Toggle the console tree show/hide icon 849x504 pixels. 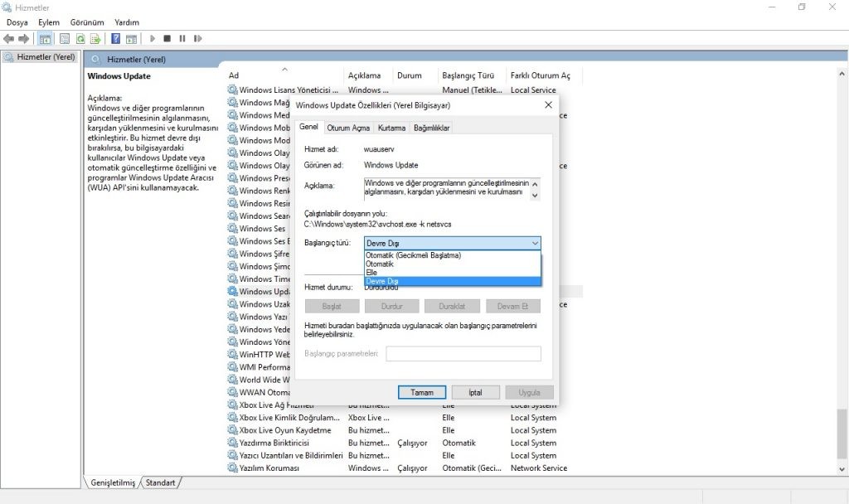45,38
